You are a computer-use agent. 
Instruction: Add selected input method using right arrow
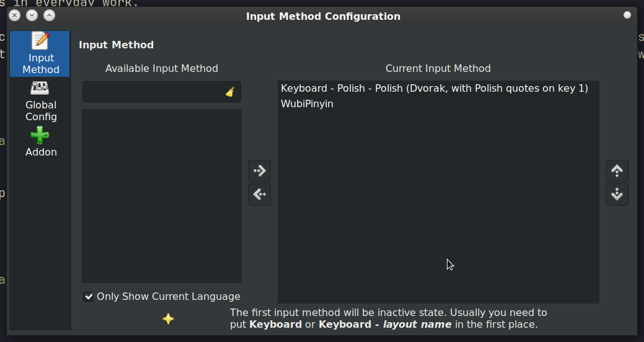(x=260, y=170)
